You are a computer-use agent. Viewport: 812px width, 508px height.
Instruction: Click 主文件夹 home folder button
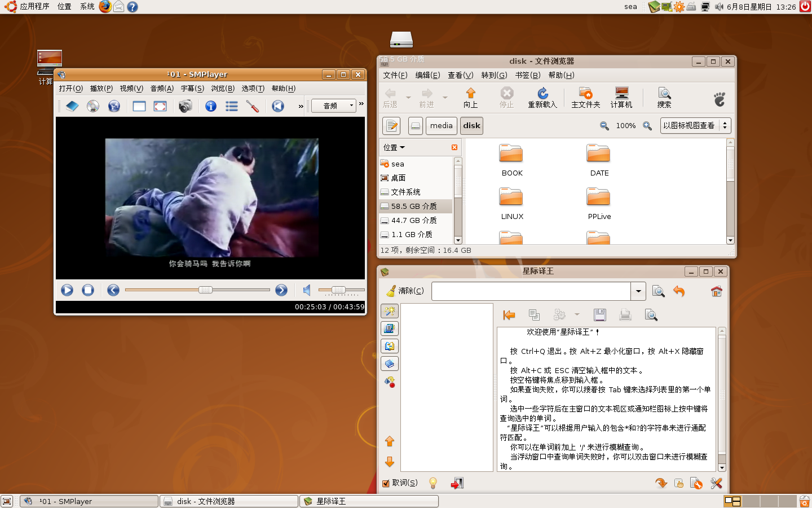586,97
